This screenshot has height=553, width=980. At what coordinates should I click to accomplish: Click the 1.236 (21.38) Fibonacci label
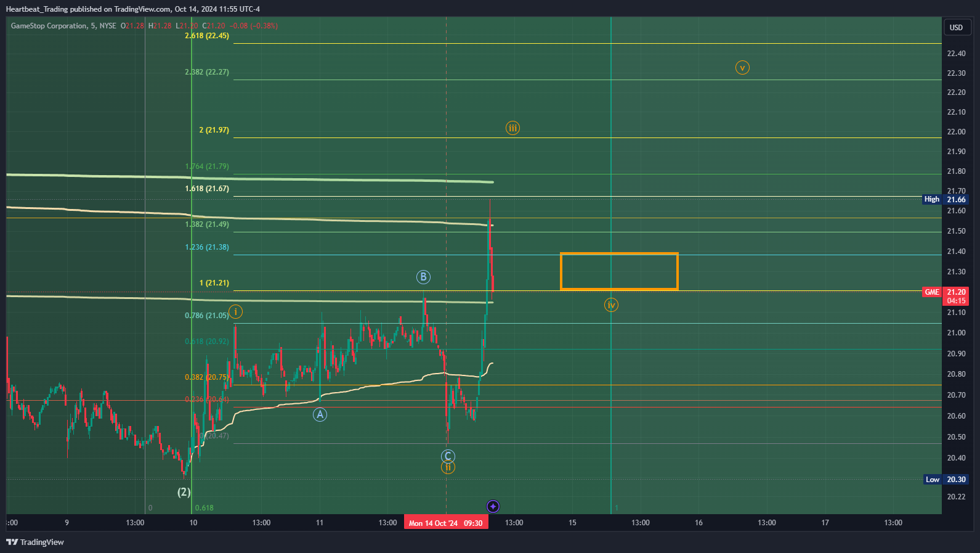(x=207, y=247)
